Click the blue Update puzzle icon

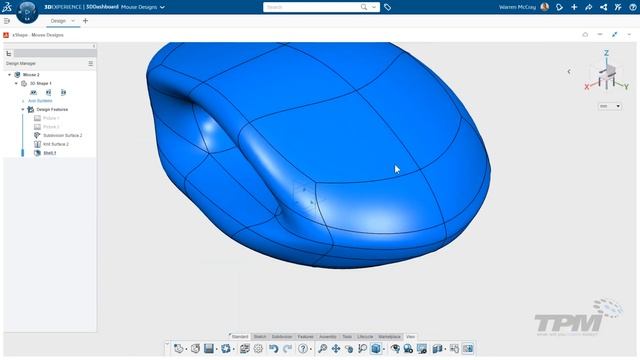pos(226,349)
